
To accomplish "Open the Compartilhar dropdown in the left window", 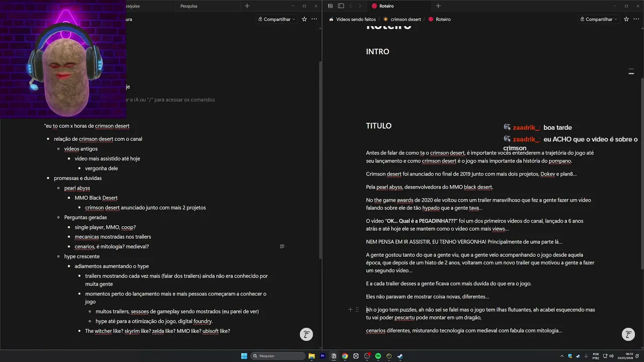I will (277, 19).
